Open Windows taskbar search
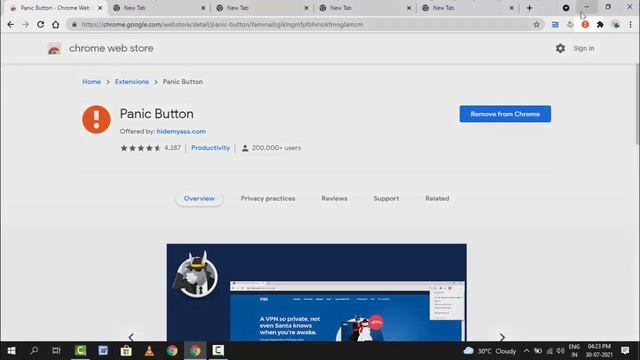 (x=34, y=351)
